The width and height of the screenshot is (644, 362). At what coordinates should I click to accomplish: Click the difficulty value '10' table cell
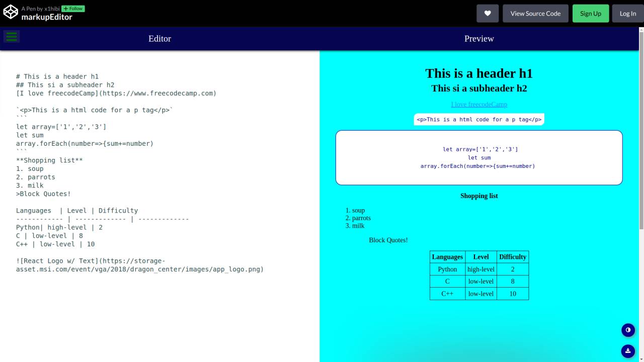[x=513, y=294]
